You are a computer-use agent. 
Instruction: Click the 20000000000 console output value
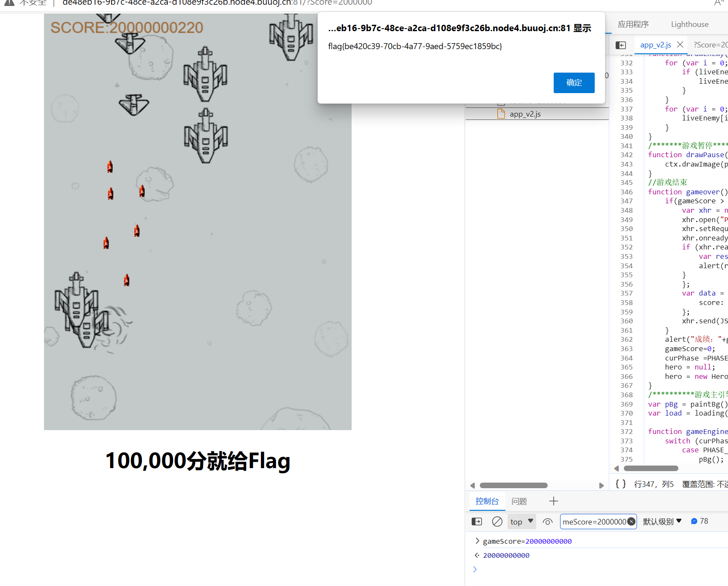[x=506, y=555]
